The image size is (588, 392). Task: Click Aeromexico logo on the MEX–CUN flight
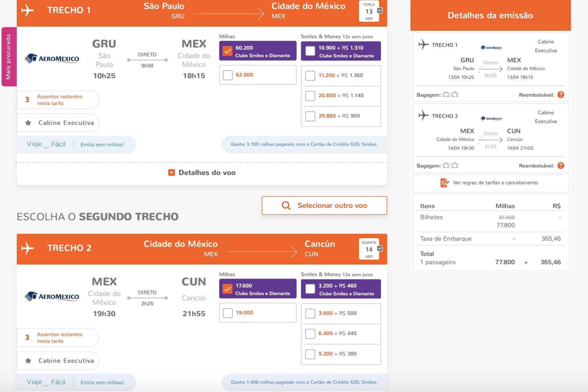pos(52,296)
